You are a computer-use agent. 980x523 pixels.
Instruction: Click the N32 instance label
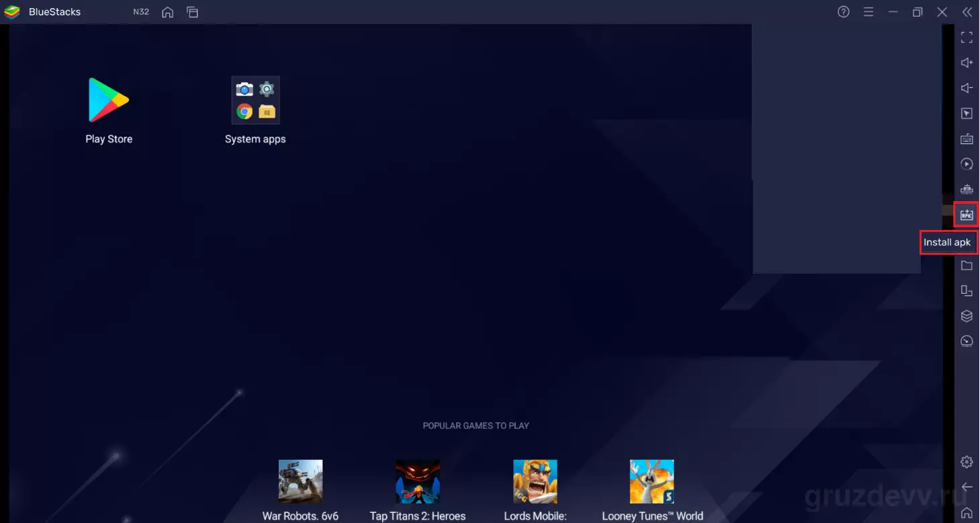coord(141,12)
